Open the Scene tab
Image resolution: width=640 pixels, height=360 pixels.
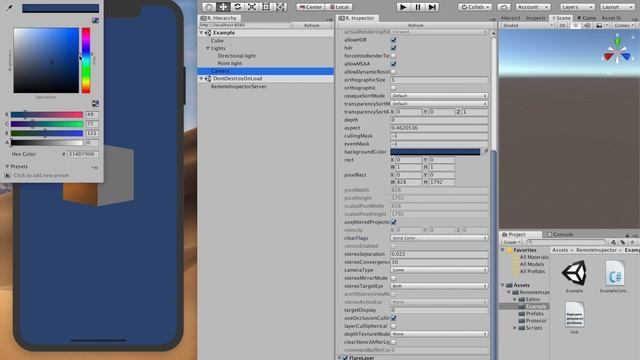pos(561,18)
